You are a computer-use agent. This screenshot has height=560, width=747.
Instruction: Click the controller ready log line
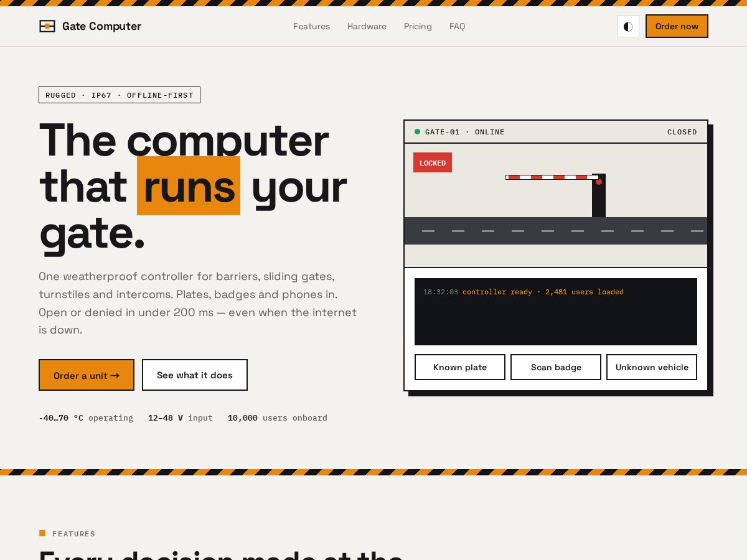pyautogui.click(x=524, y=292)
